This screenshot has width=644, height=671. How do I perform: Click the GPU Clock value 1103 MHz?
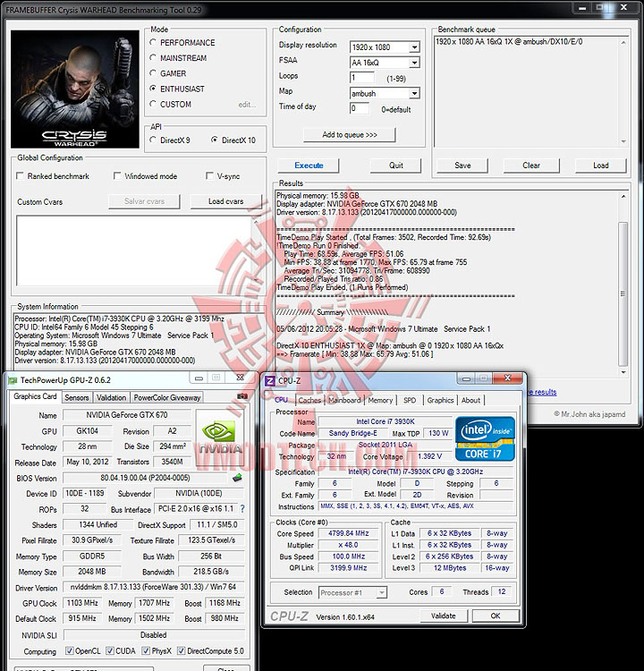pyautogui.click(x=82, y=602)
